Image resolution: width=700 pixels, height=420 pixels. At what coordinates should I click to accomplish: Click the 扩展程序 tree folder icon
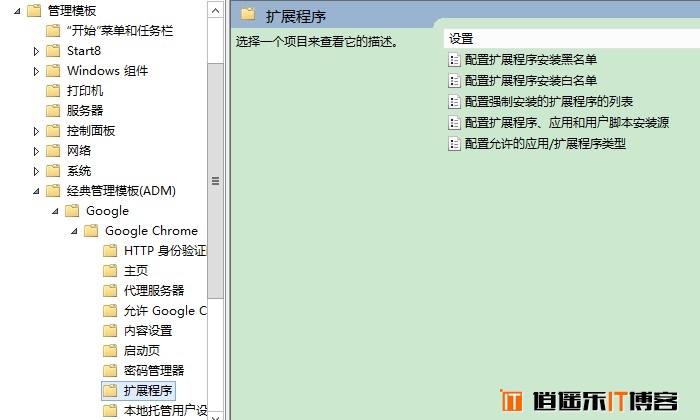[110, 391]
